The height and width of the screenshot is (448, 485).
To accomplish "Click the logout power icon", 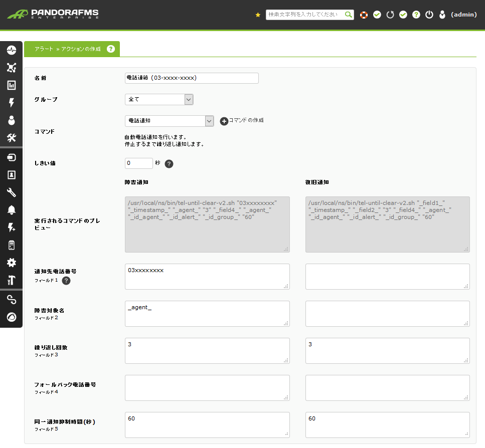I will (x=429, y=15).
